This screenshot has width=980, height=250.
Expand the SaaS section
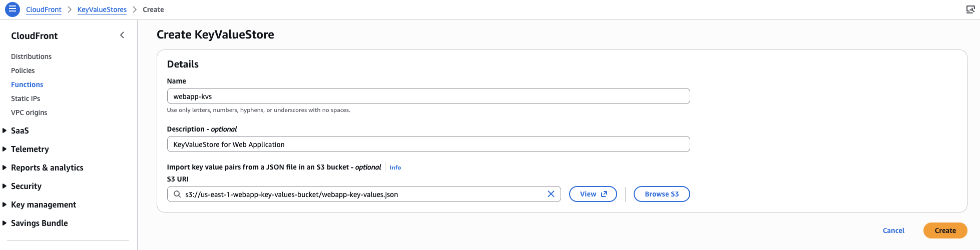coord(5,130)
